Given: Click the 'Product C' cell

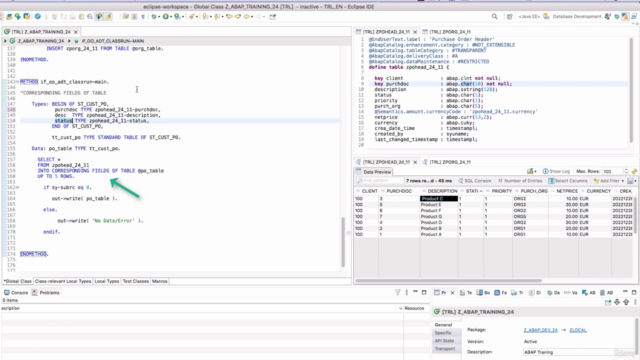Looking at the screenshot, I should click(x=439, y=199).
